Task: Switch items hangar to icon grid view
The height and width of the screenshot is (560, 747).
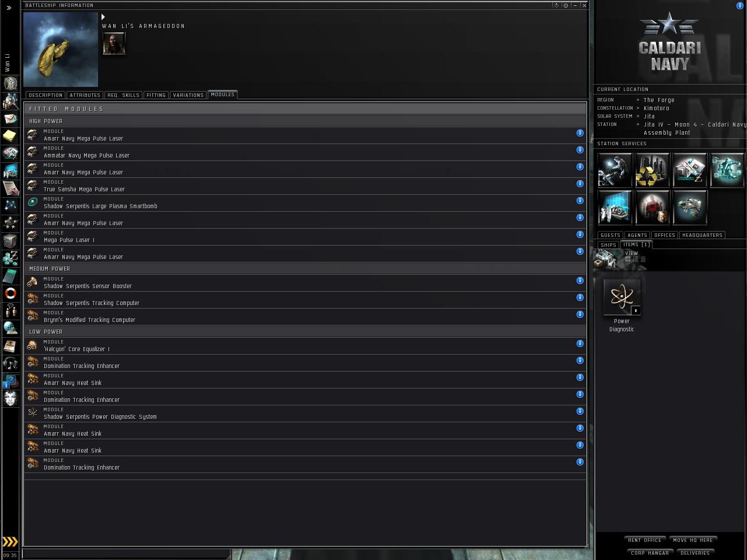Action: (628, 260)
